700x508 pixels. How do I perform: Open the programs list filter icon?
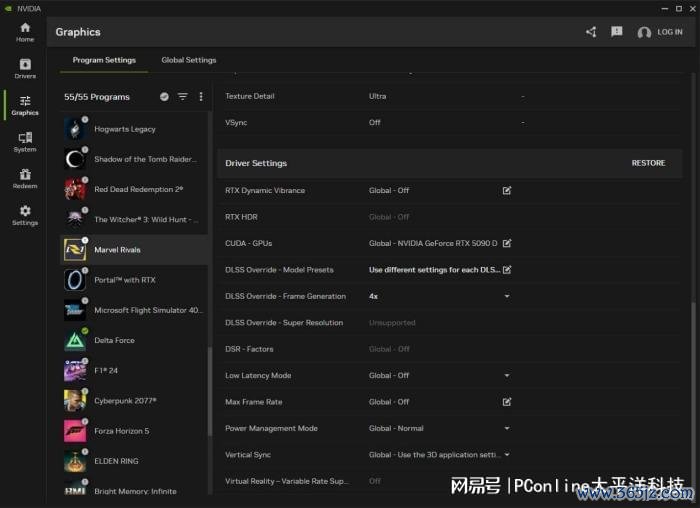click(183, 96)
